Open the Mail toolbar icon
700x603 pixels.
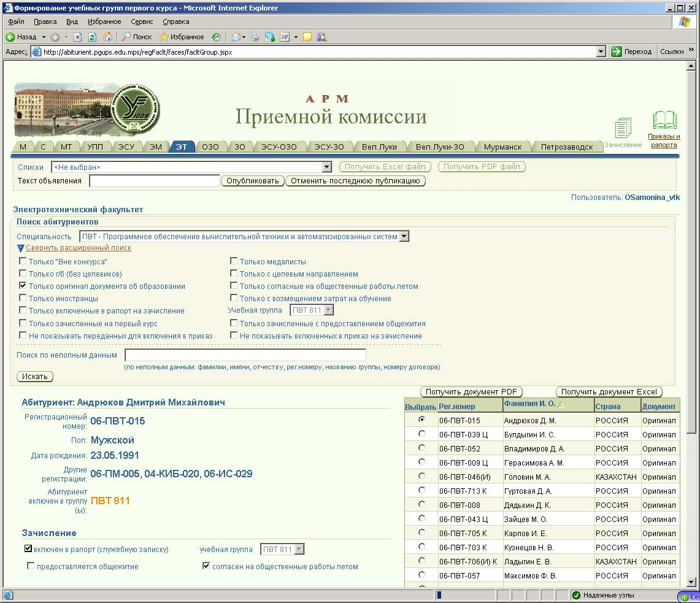pyautogui.click(x=236, y=37)
